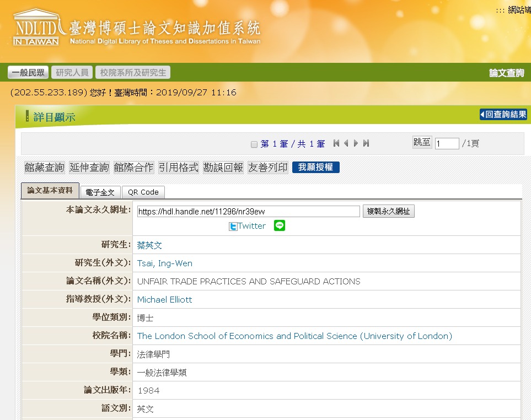Jump to the last record arrow
The image size is (531, 420).
(x=366, y=143)
